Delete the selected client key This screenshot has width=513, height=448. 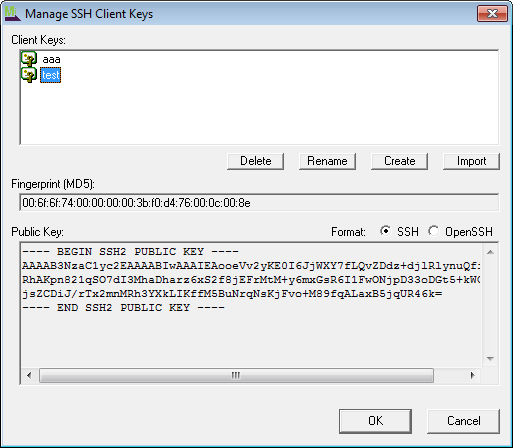click(256, 161)
